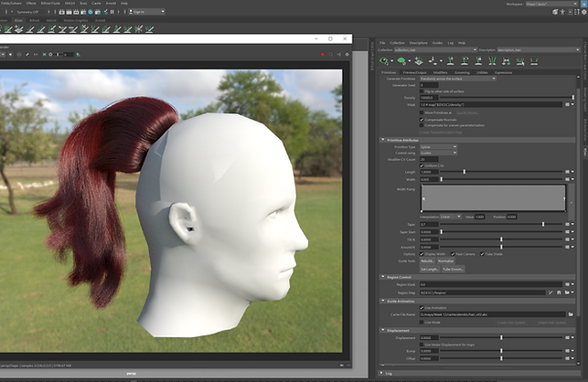Open the Interpolation dropdown under Width Ramp
The height and width of the screenshot is (382, 588).
click(x=451, y=217)
